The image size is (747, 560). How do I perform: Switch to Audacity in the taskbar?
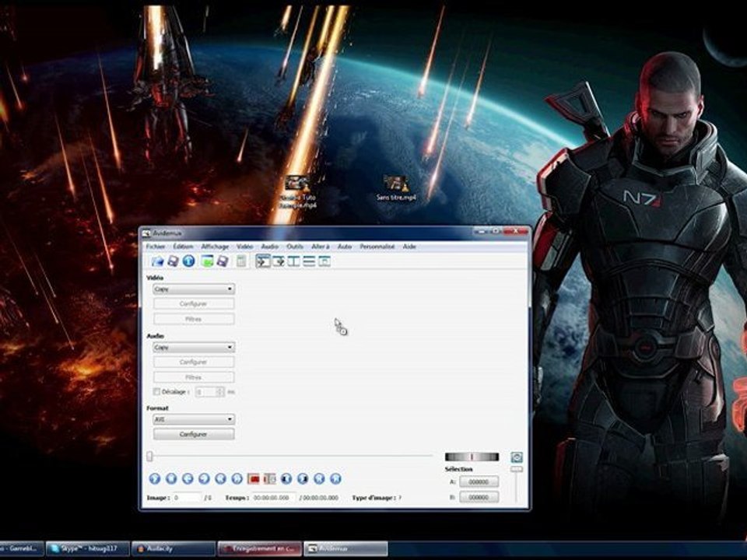pyautogui.click(x=174, y=548)
